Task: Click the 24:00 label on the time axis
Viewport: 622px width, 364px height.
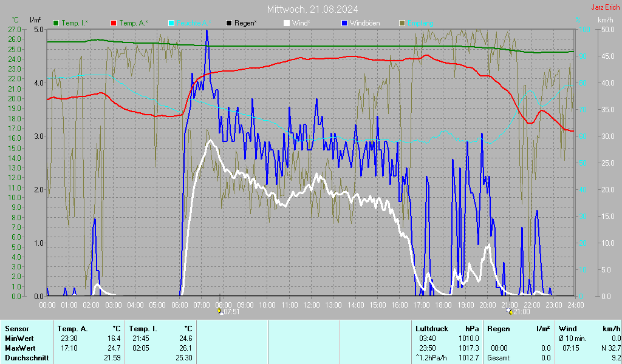Action: (x=576, y=305)
